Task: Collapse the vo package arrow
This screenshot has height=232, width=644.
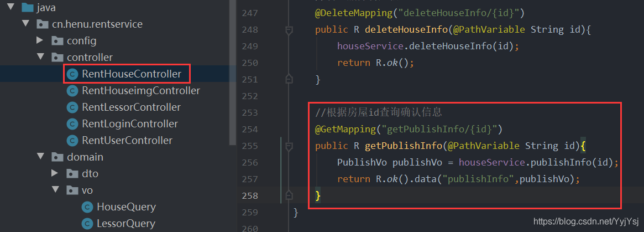Action: point(55,189)
